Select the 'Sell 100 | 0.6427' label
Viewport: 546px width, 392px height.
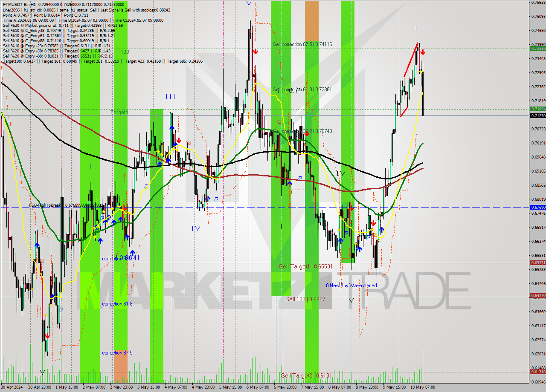[x=305, y=300]
